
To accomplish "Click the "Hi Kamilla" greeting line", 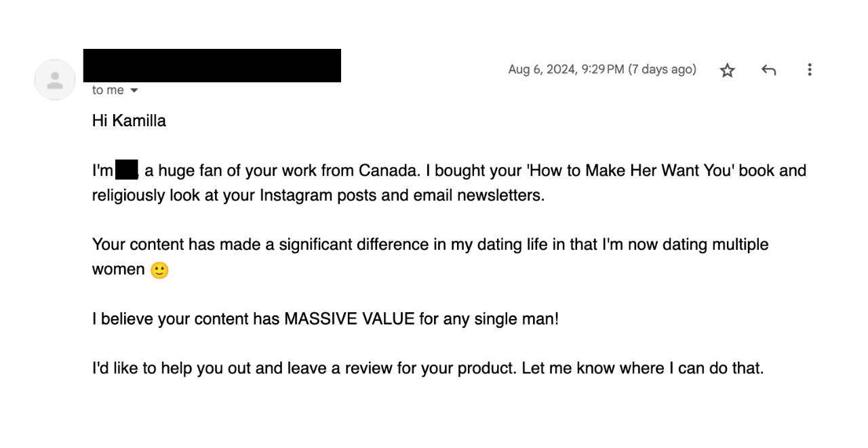I will (129, 121).
